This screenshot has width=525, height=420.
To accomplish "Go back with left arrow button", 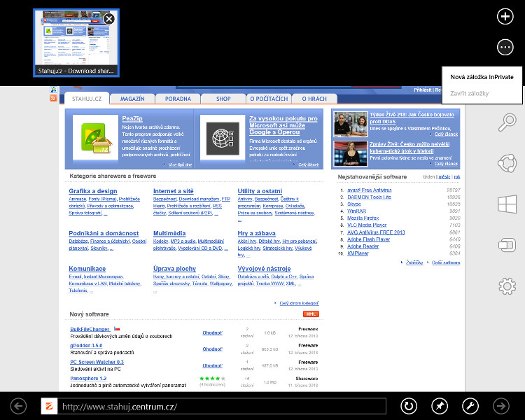I will [x=18, y=406].
